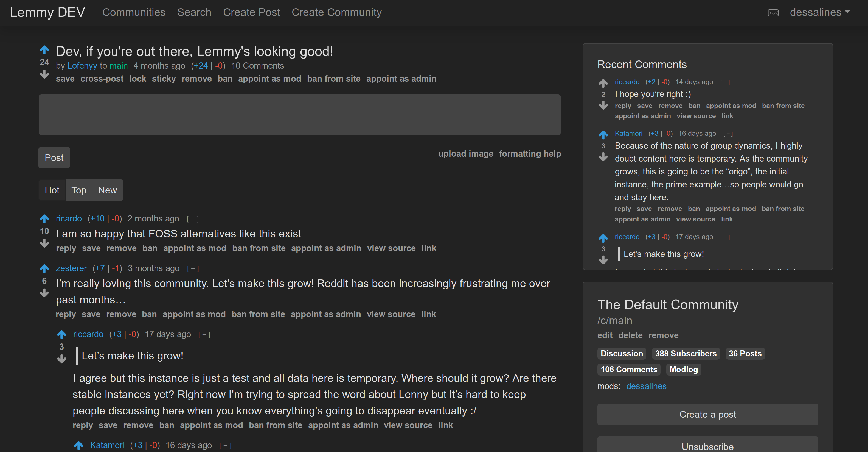Expand the collapse toggle [-] on ricardo's comment

193,218
